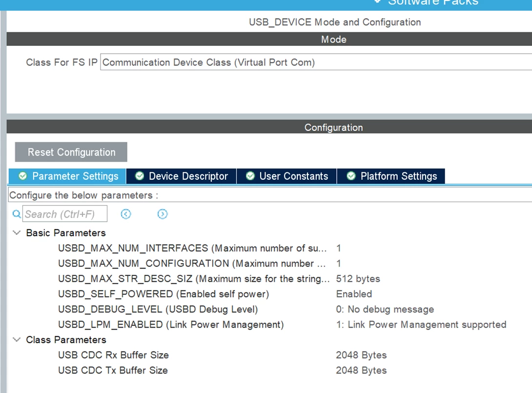Viewport: 532px width, 393px height.
Task: Click the User Constants green check icon
Action: pyautogui.click(x=250, y=176)
